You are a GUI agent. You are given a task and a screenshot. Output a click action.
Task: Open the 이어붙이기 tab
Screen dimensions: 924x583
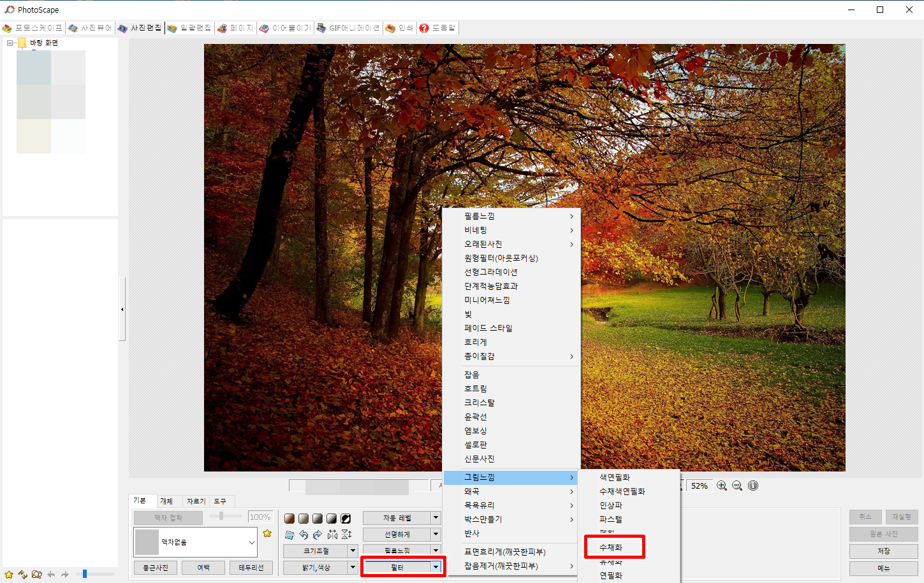285,28
